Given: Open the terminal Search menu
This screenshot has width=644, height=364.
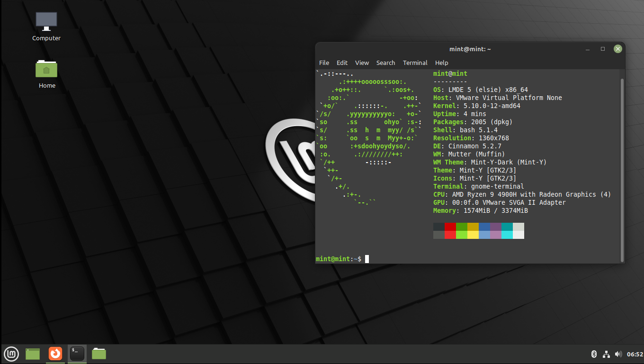Looking at the screenshot, I should [x=385, y=63].
